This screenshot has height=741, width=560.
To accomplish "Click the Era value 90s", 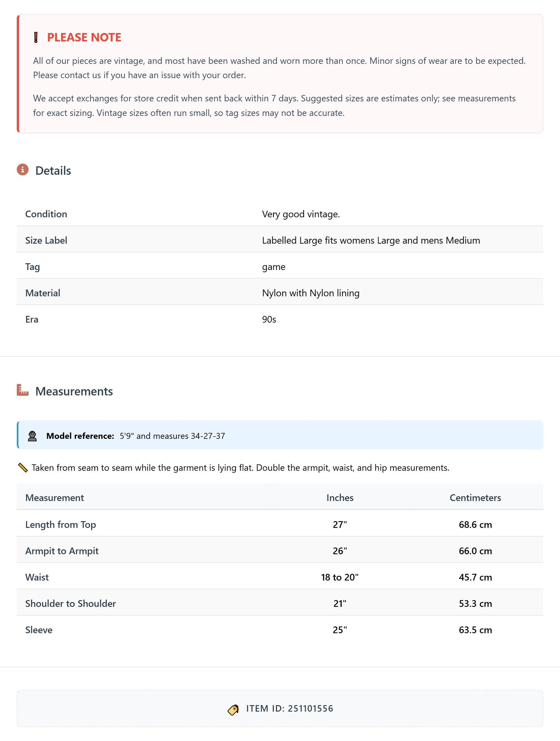I will (269, 320).
